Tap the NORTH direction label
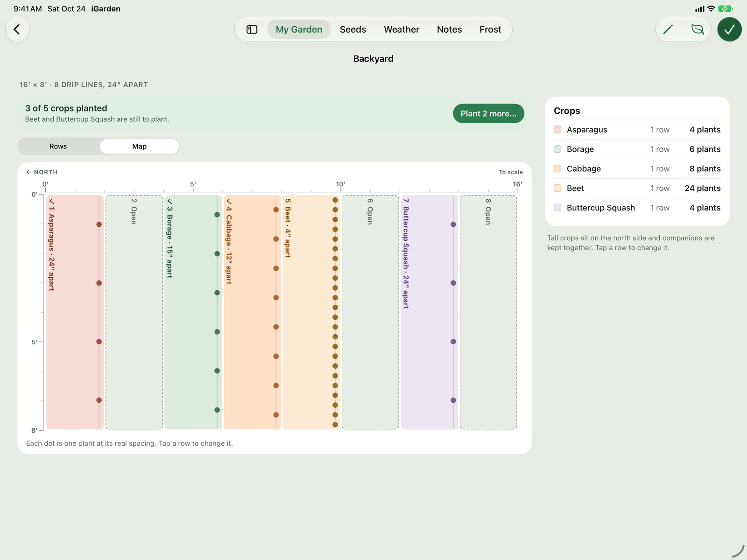The image size is (747, 560). pos(42,172)
